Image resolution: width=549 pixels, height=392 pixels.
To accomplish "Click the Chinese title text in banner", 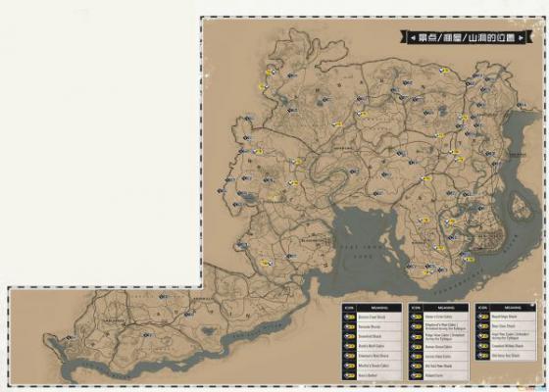I will [x=467, y=37].
